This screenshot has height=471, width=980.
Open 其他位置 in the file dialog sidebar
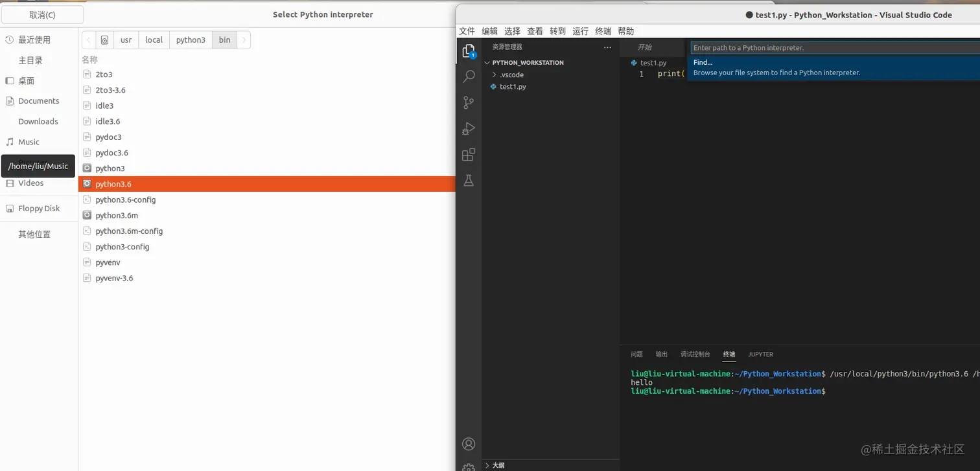pyautogui.click(x=39, y=235)
